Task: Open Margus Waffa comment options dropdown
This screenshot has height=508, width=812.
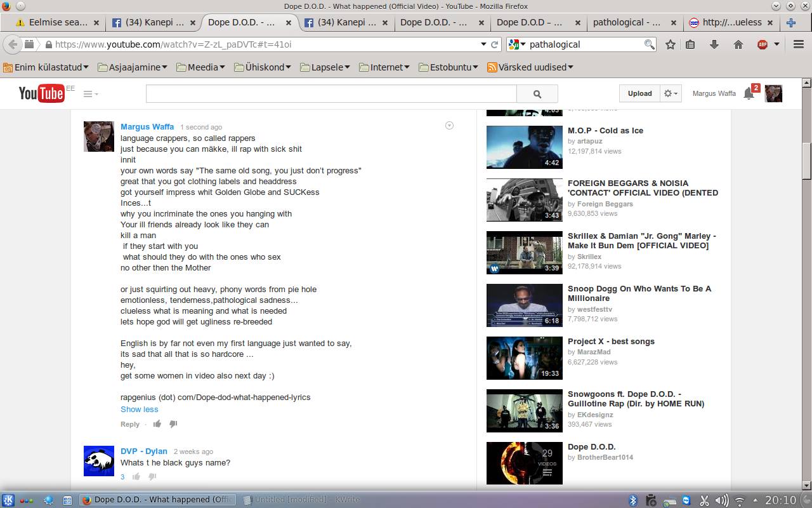Action: (x=449, y=126)
